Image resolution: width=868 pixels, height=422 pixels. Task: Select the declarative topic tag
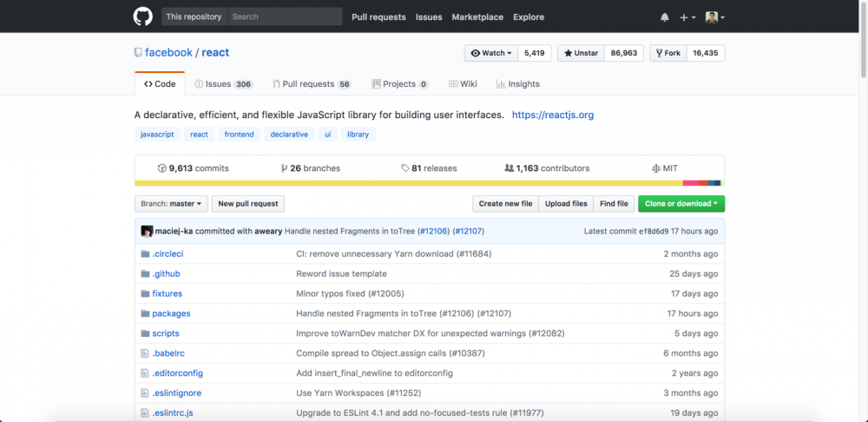pyautogui.click(x=290, y=135)
